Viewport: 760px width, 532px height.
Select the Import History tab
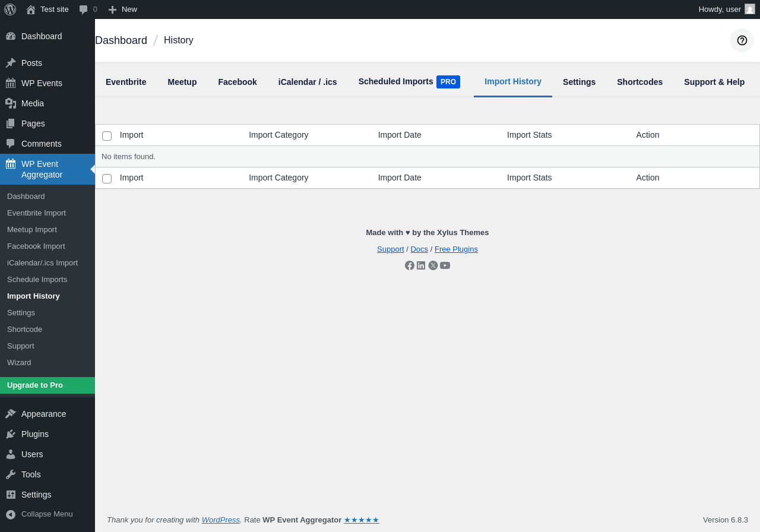pyautogui.click(x=513, y=82)
